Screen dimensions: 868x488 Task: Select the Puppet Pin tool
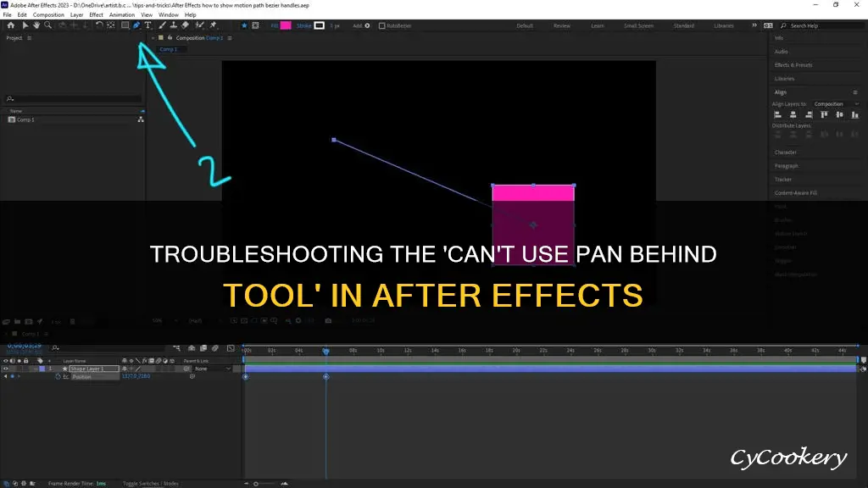pyautogui.click(x=213, y=25)
